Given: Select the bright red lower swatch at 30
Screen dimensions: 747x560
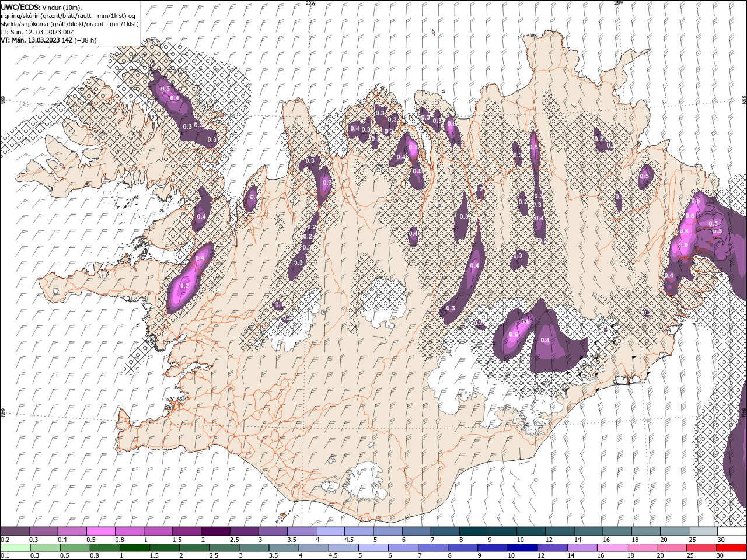Looking at the screenshot, I should [731, 548].
